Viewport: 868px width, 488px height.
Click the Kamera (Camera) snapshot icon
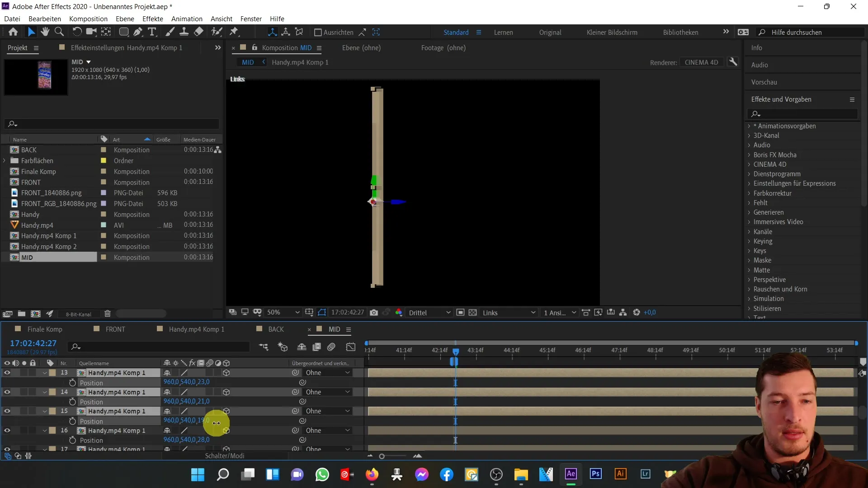374,312
